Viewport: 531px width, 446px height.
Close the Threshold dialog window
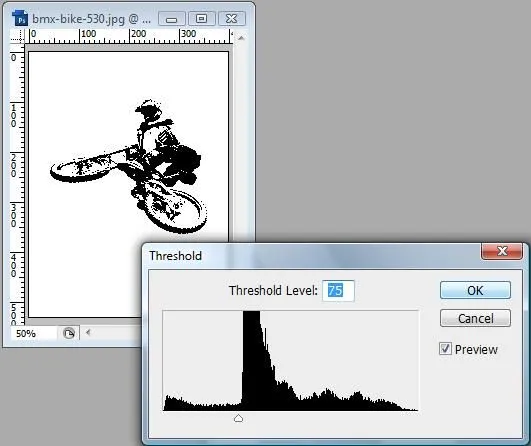502,251
